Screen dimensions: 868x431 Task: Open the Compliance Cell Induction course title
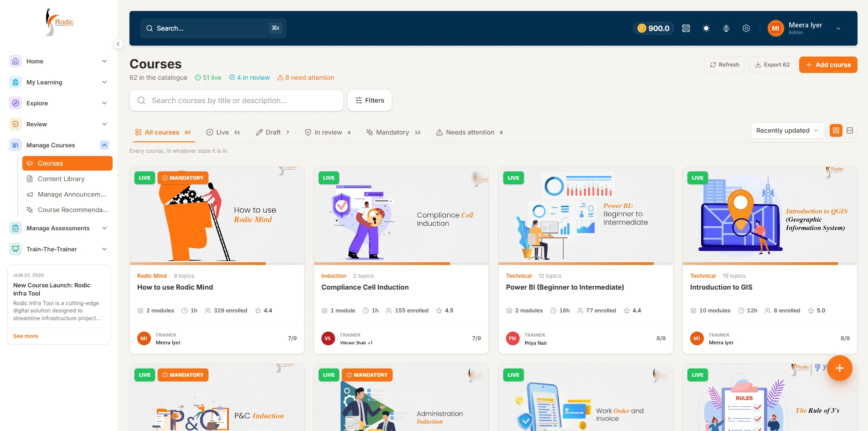365,287
